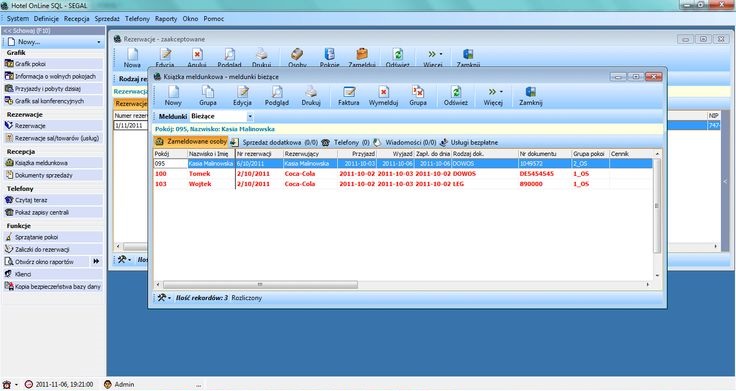Click Zamknij icon in Rezerwacje window
The height and width of the screenshot is (391, 736).
(x=468, y=58)
